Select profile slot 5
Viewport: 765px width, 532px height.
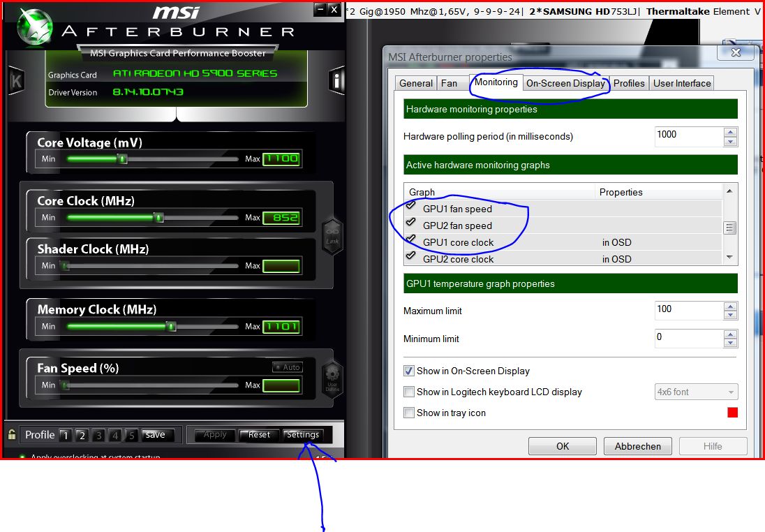pyautogui.click(x=131, y=435)
